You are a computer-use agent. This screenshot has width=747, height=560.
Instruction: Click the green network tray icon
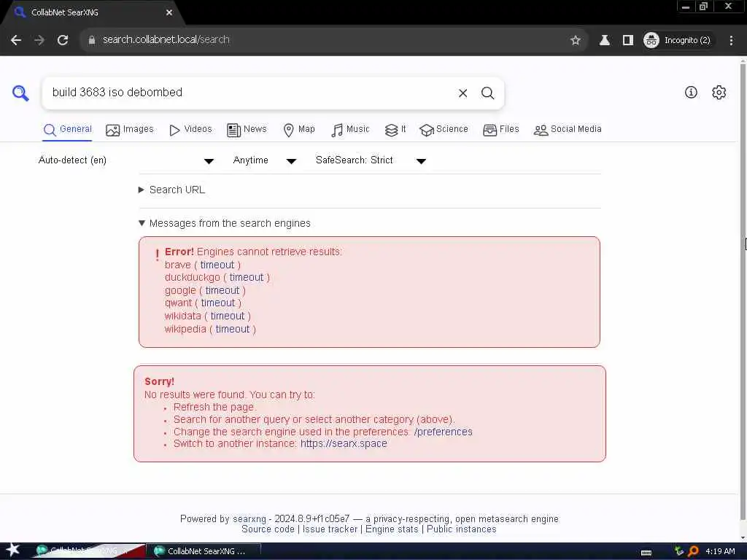[679, 551]
